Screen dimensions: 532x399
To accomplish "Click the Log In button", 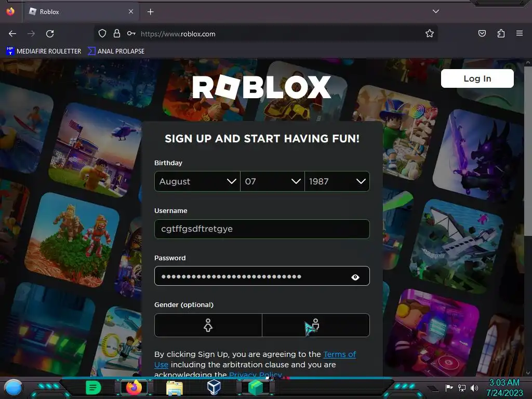I will [477, 78].
